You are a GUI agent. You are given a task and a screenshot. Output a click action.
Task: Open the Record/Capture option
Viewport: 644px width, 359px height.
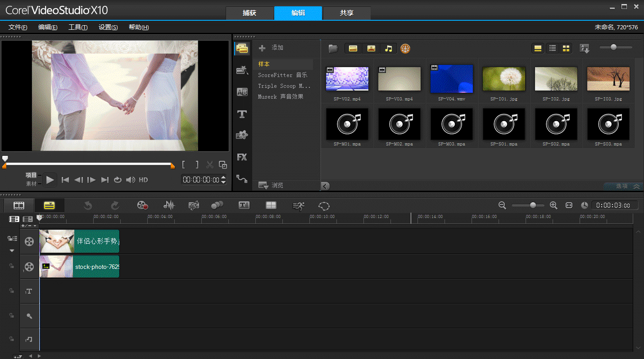[143, 205]
